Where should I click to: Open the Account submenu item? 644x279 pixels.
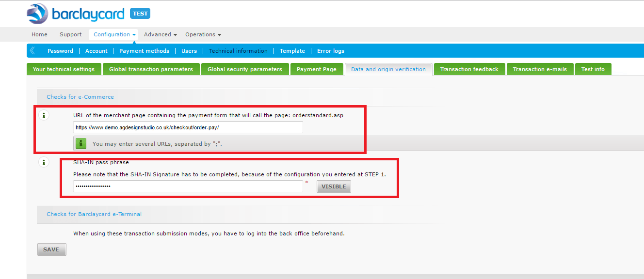click(x=97, y=51)
